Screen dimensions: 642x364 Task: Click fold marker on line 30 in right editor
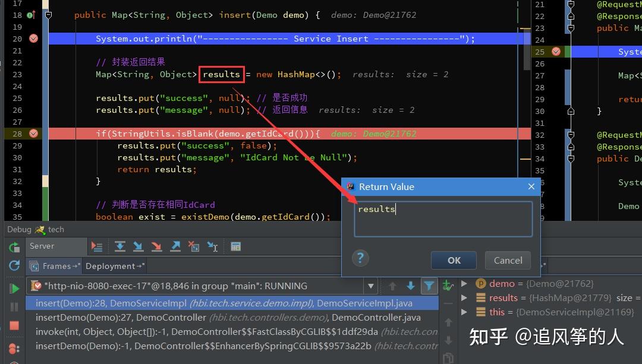571,111
